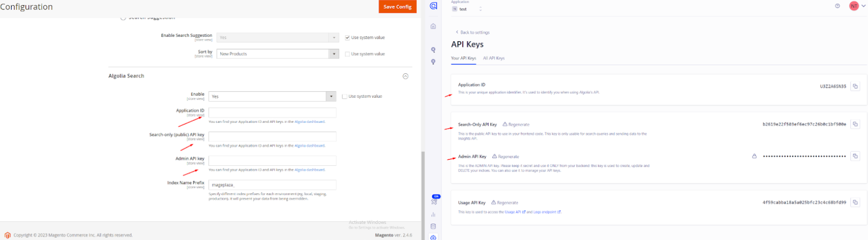The image size is (868, 240).
Task: Open the help icon in top bar
Action: point(837,6)
